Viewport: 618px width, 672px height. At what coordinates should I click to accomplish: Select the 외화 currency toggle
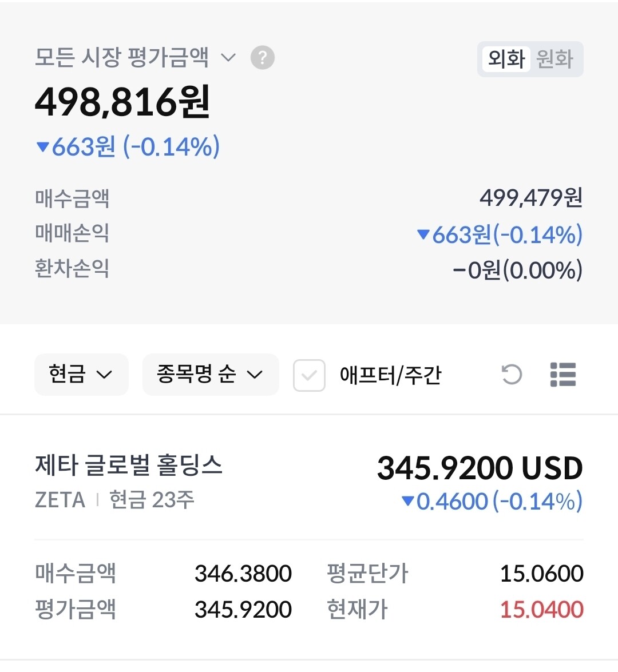506,59
